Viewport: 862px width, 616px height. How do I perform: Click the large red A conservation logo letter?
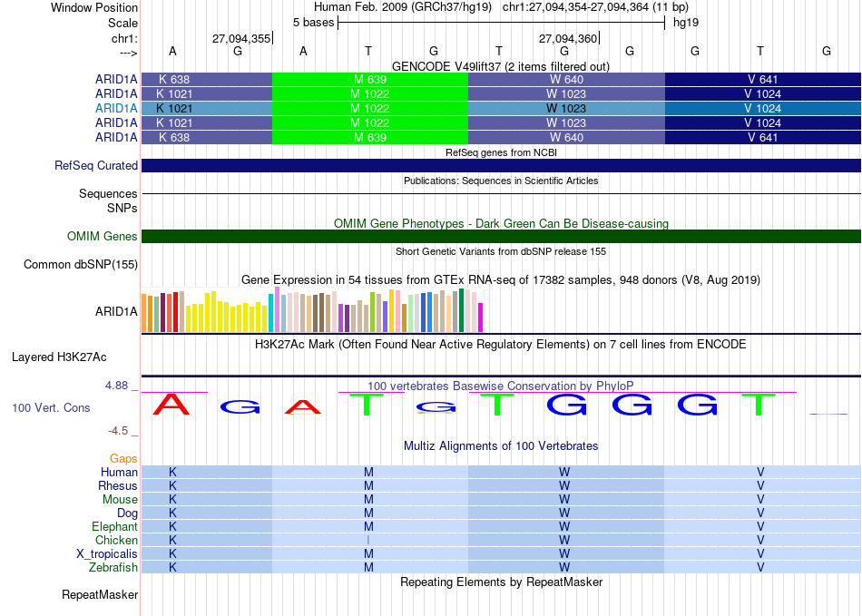171,405
